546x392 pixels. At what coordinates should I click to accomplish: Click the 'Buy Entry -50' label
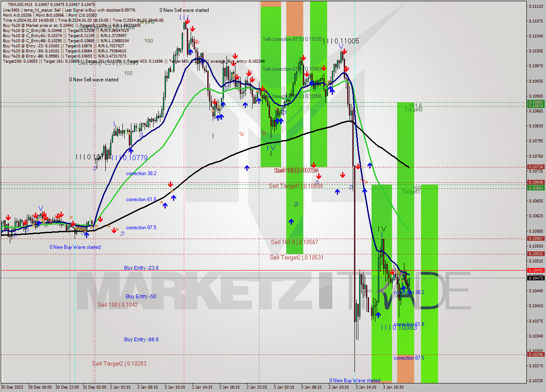(x=140, y=296)
